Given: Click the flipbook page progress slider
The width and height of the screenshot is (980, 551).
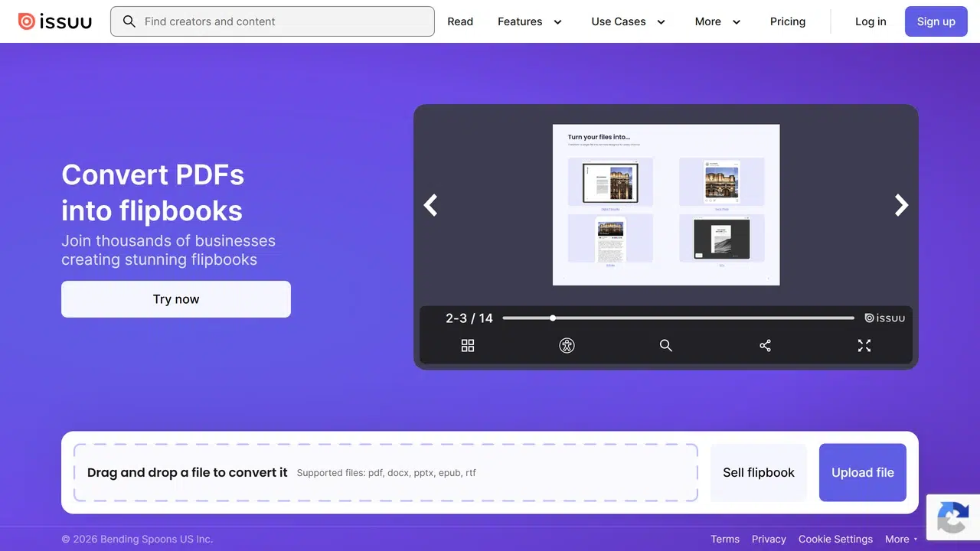Looking at the screenshot, I should (678, 318).
